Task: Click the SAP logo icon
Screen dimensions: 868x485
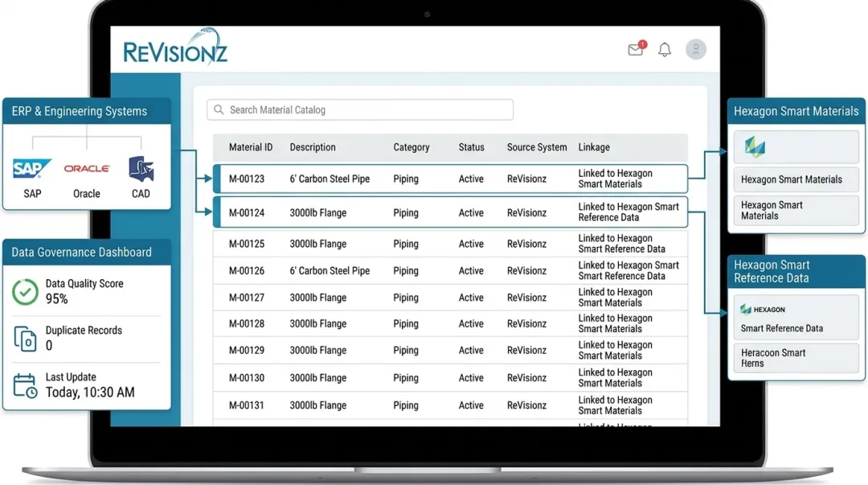Action: pos(31,168)
